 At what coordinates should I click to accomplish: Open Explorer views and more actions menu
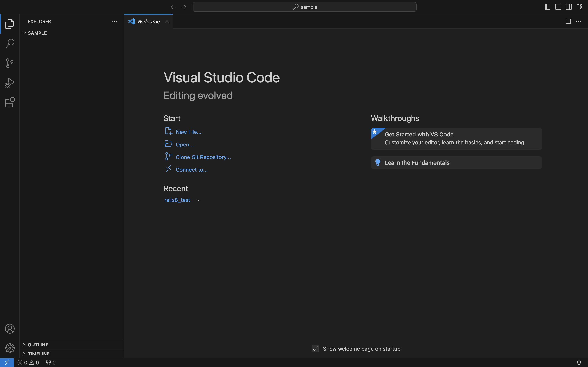click(114, 21)
